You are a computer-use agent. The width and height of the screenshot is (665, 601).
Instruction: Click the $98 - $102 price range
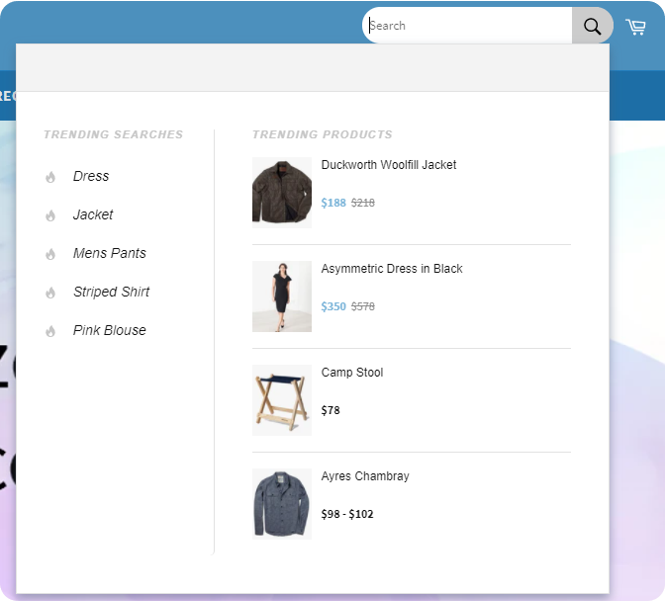click(x=347, y=514)
